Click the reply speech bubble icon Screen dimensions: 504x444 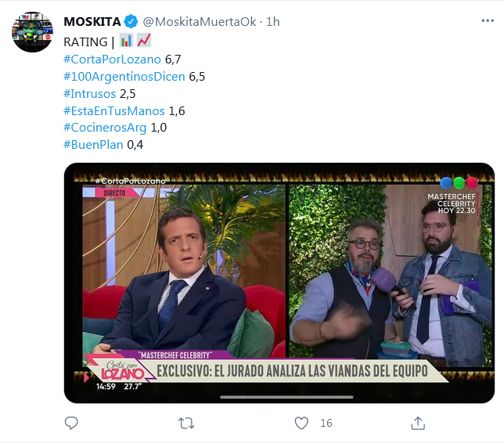(x=71, y=423)
